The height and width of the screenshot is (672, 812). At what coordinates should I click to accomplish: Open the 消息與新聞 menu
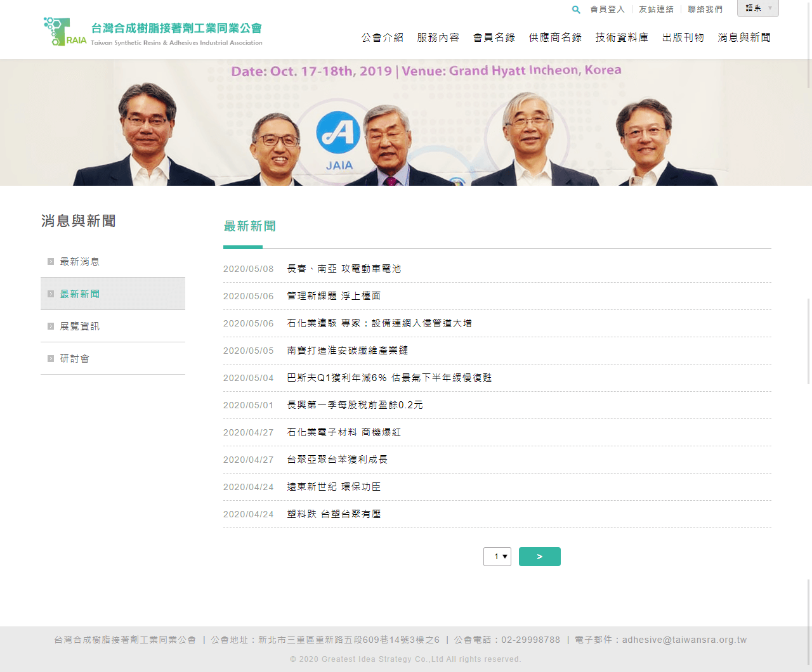pos(744,37)
